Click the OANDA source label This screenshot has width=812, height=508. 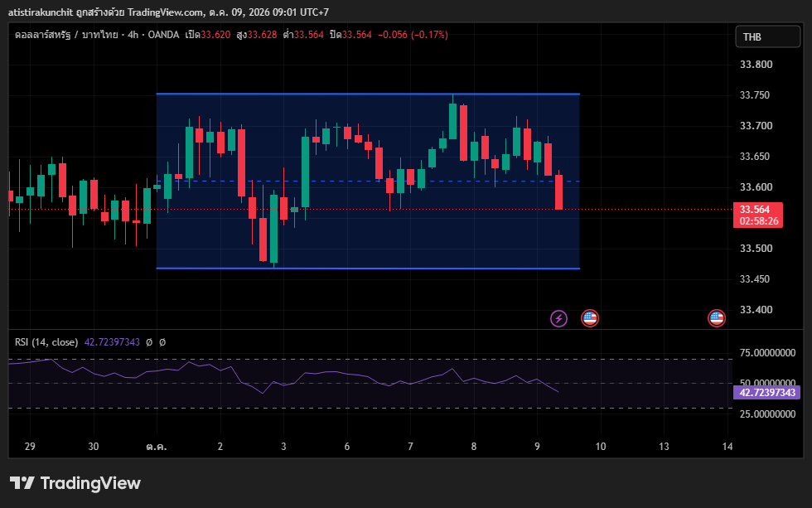click(x=164, y=35)
